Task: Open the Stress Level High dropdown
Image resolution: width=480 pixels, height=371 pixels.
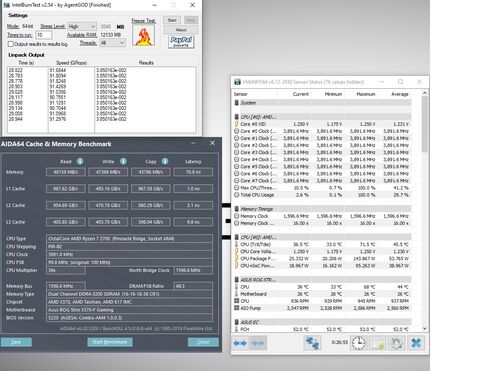Action: tap(82, 26)
